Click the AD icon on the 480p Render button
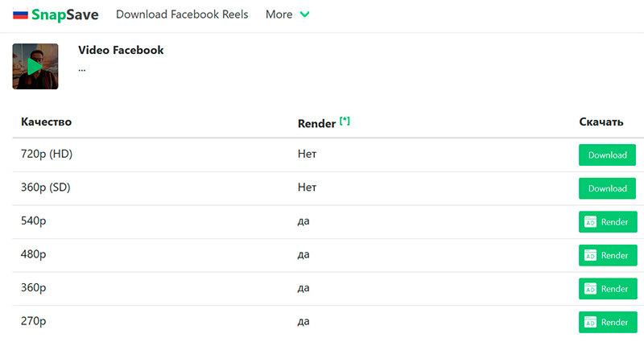 [x=590, y=256]
